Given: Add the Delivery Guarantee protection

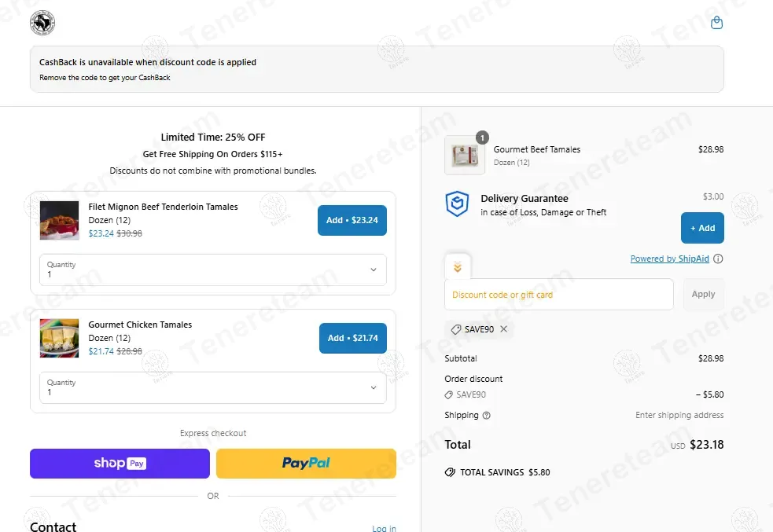Looking at the screenshot, I should click(x=702, y=228).
